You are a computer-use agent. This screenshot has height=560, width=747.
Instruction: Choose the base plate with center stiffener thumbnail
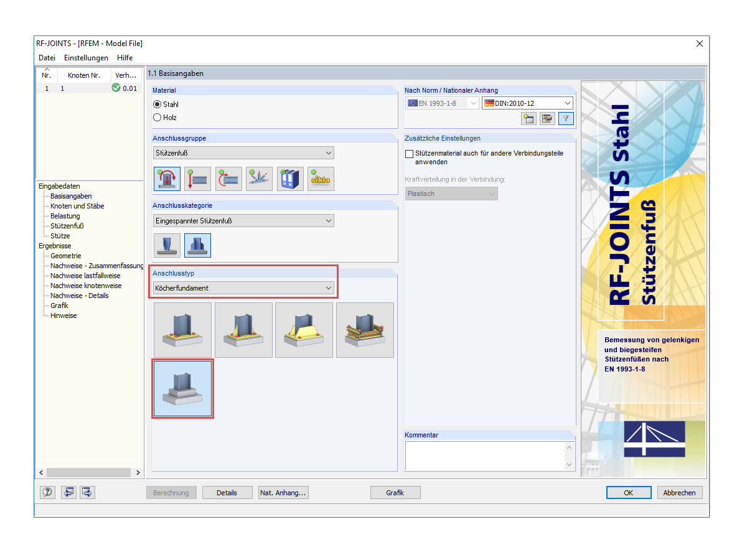click(x=243, y=330)
